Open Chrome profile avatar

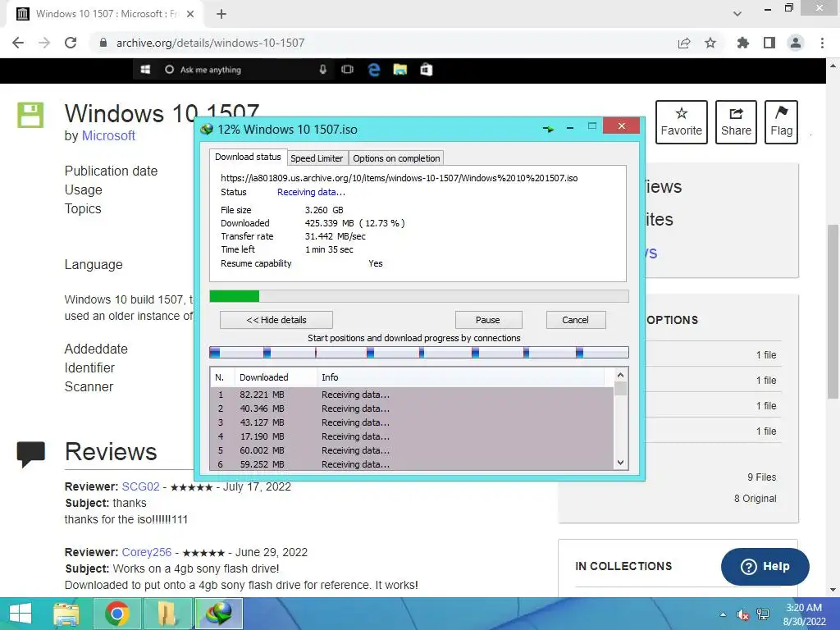796,43
